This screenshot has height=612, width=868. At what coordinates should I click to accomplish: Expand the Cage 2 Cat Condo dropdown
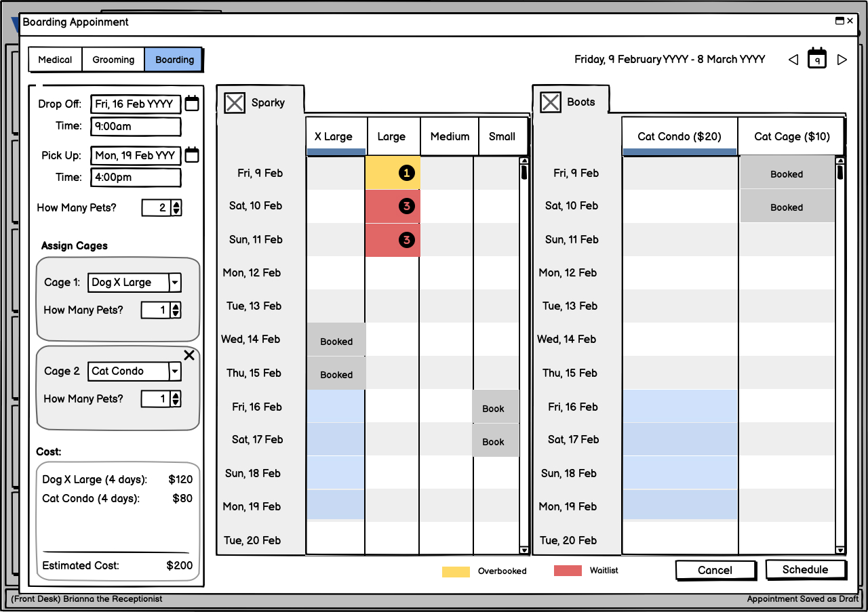pos(175,371)
